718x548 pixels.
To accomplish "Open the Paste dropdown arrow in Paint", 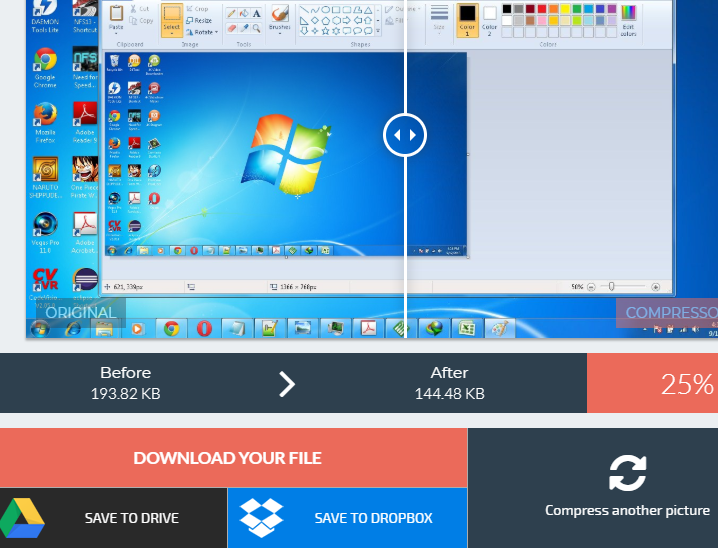I will click(x=116, y=33).
